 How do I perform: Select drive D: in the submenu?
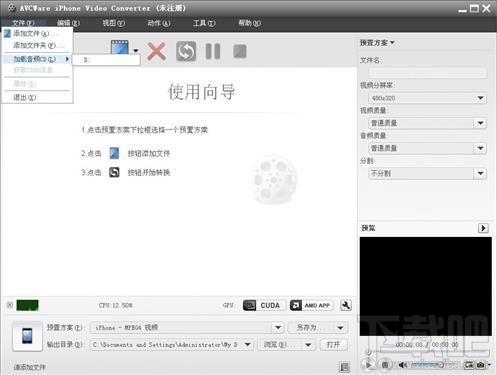pyautogui.click(x=106, y=60)
